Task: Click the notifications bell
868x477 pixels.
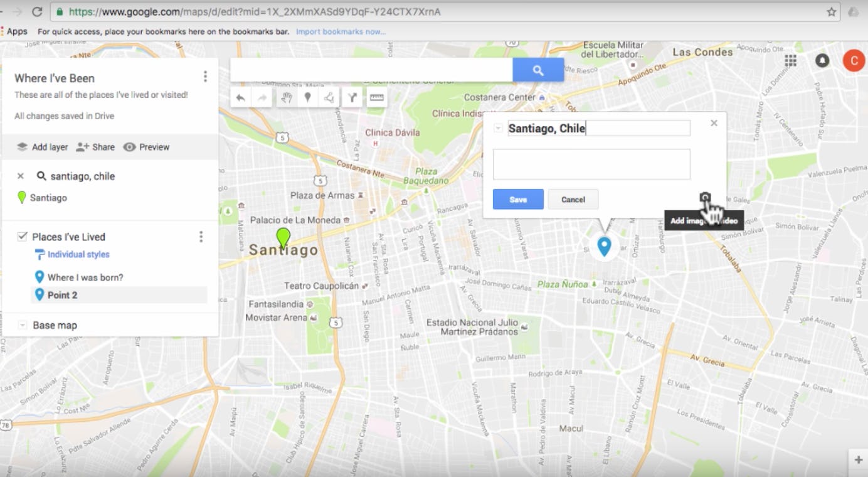Action: coord(822,60)
